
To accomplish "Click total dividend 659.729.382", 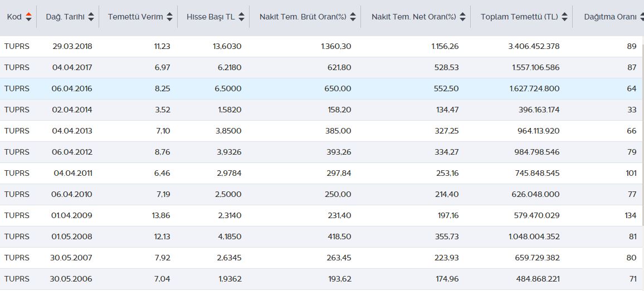I will point(538,258).
